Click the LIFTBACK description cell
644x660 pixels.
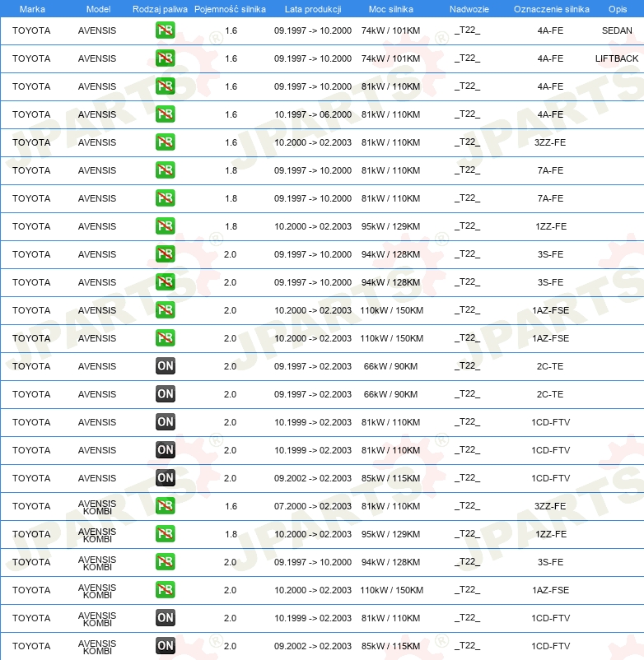[617, 58]
